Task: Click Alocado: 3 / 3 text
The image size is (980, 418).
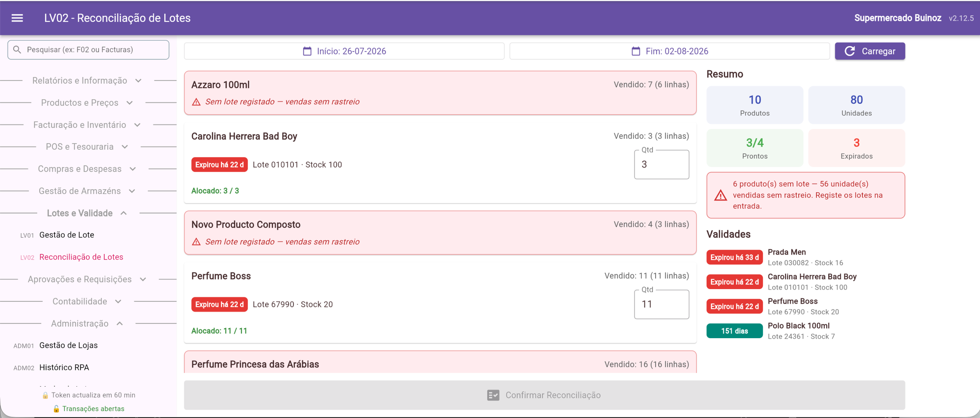Action: point(215,191)
